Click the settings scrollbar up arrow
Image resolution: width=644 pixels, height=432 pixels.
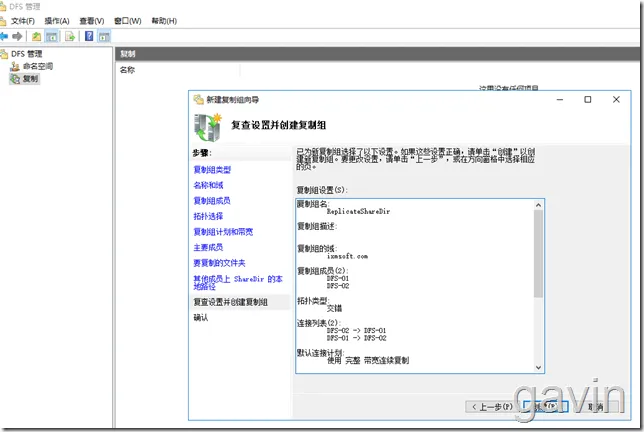pyautogui.click(x=538, y=205)
